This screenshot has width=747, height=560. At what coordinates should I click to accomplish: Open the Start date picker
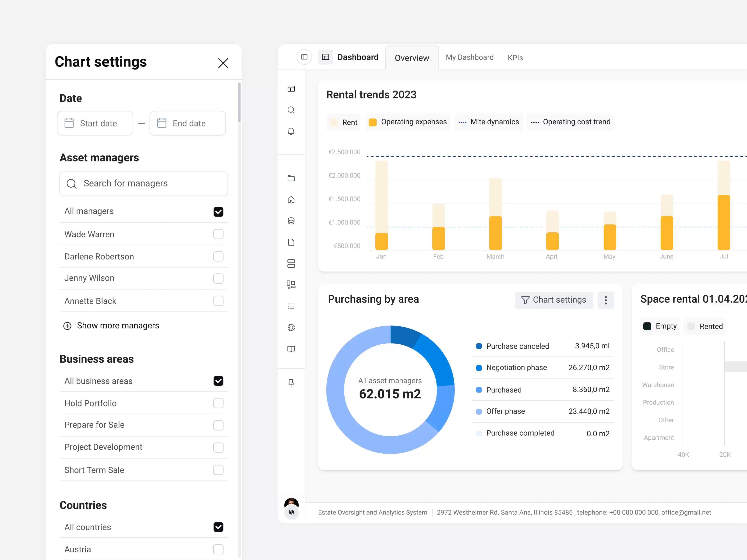[95, 123]
